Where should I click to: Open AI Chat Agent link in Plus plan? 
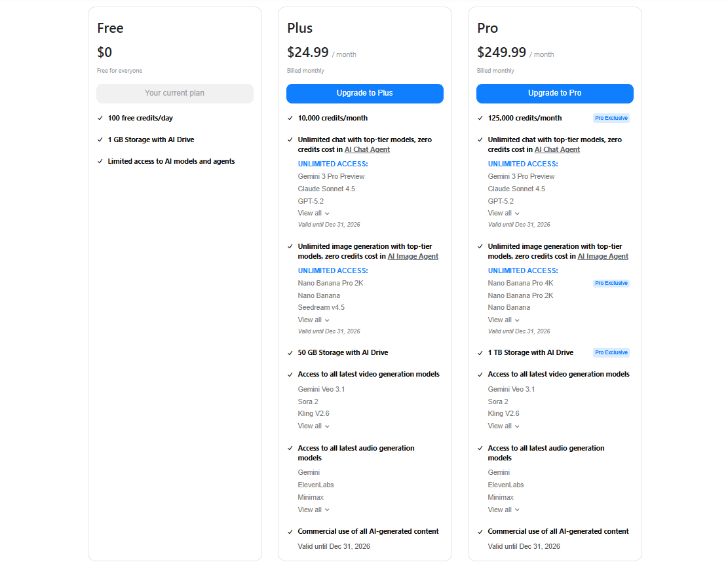367,149
